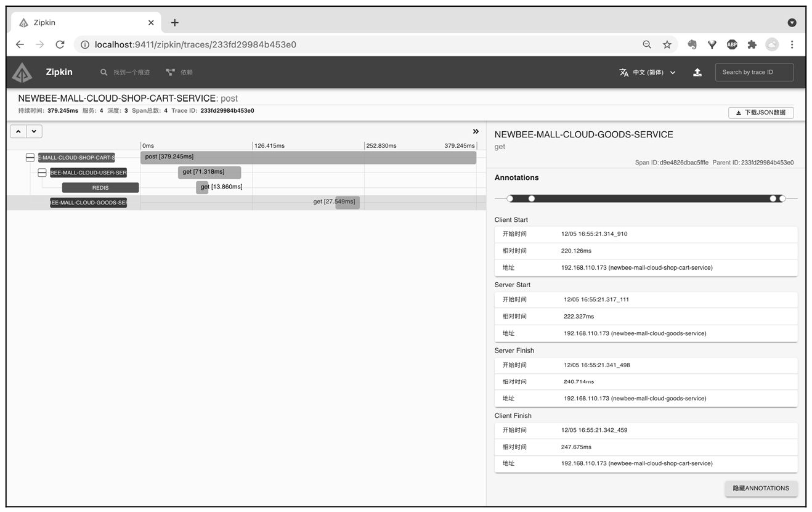Open the language selector dropdown

648,72
